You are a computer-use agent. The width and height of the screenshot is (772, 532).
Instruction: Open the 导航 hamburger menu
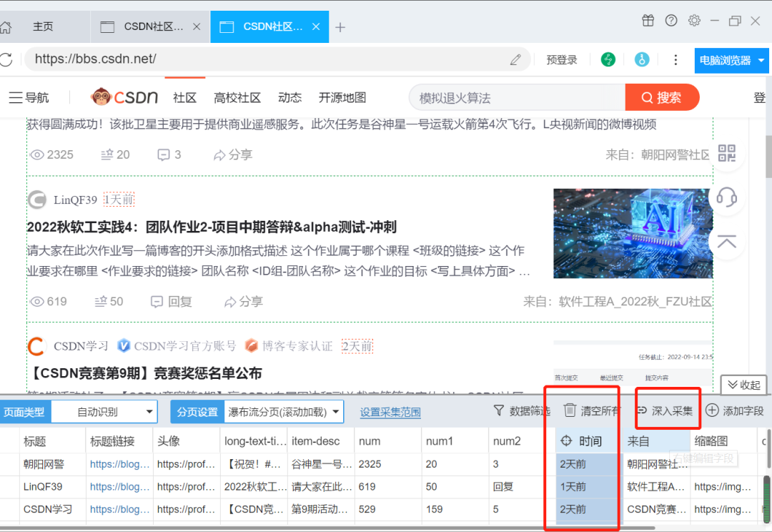point(29,97)
